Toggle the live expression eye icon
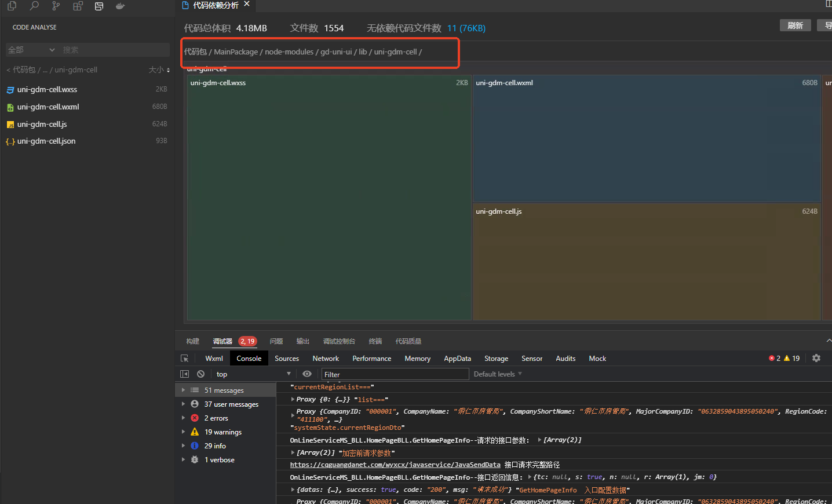The width and height of the screenshot is (832, 504). coord(307,374)
